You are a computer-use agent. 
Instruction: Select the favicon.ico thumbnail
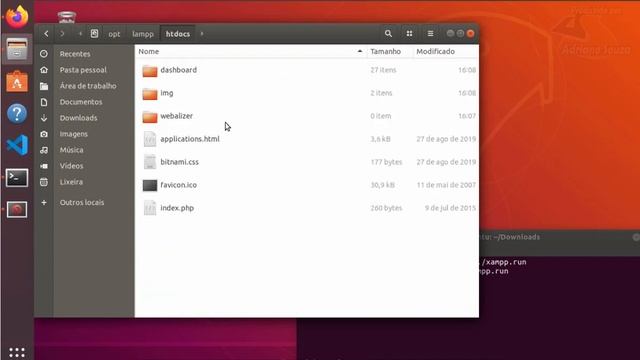coord(150,185)
